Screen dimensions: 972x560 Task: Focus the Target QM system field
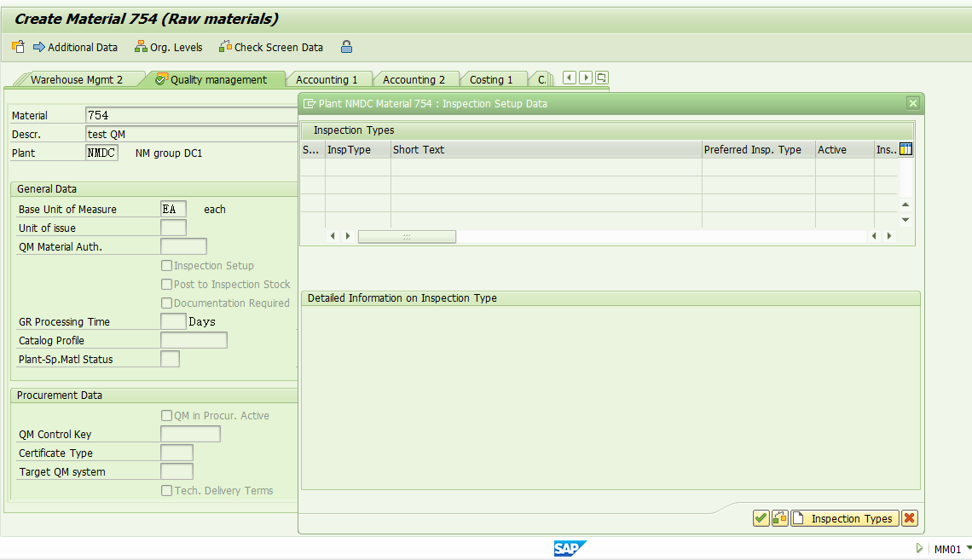pos(176,471)
